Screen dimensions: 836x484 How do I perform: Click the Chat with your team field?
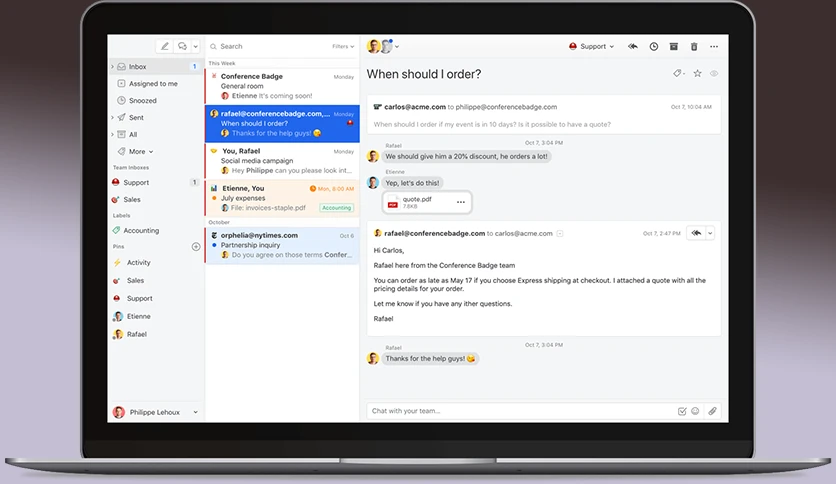pyautogui.click(x=520, y=411)
